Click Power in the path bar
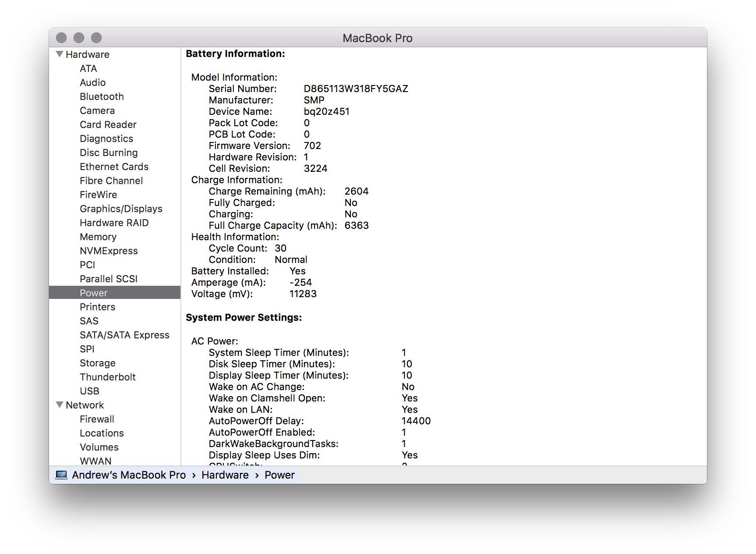This screenshot has width=756, height=554. [x=279, y=475]
